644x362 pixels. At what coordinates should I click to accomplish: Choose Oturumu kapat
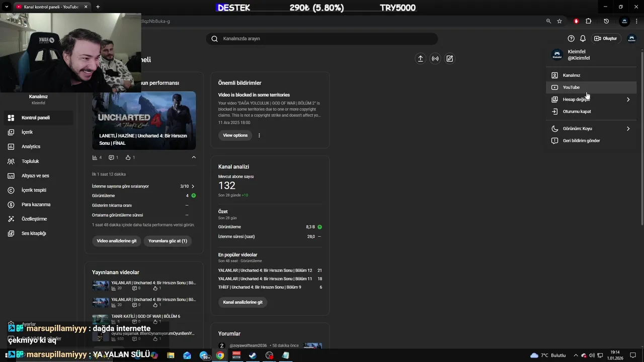[x=591, y=112]
